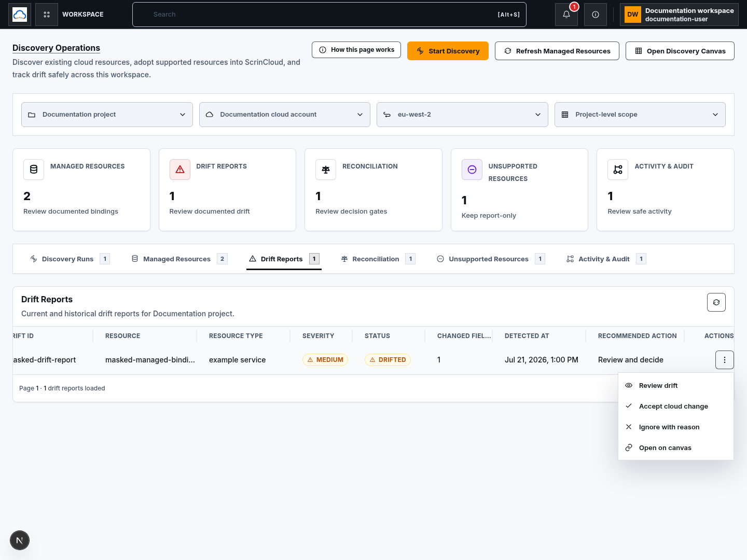
Task: Click the info circle icon in top bar
Action: pyautogui.click(x=596, y=15)
